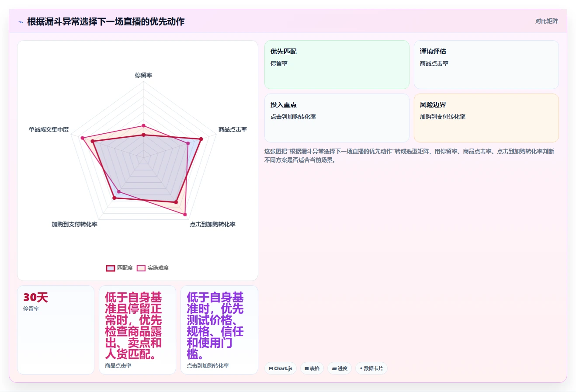The width and height of the screenshot is (576, 392).
Task: Toggle the 实施难度 legend entry
Action: (153, 268)
